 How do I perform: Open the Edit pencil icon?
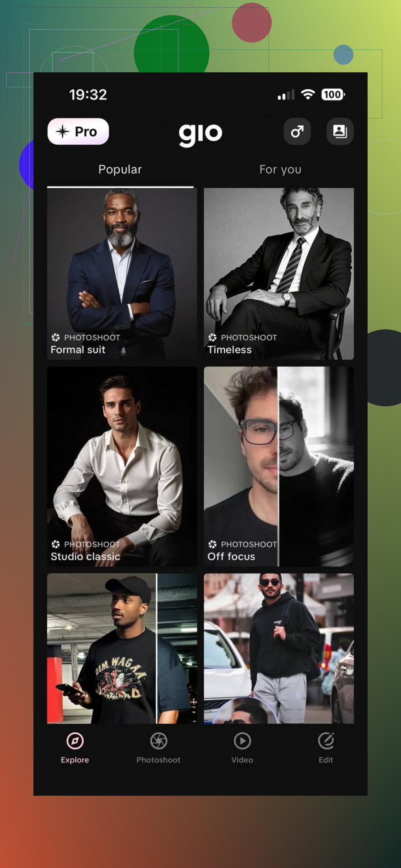click(x=326, y=741)
